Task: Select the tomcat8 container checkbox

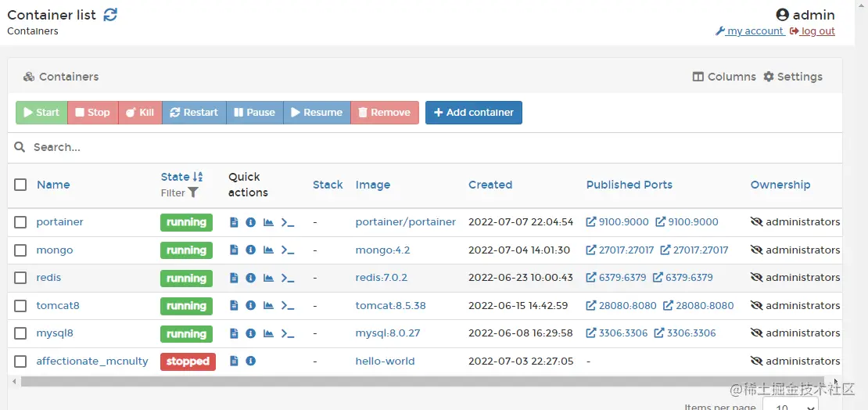Action: tap(20, 305)
